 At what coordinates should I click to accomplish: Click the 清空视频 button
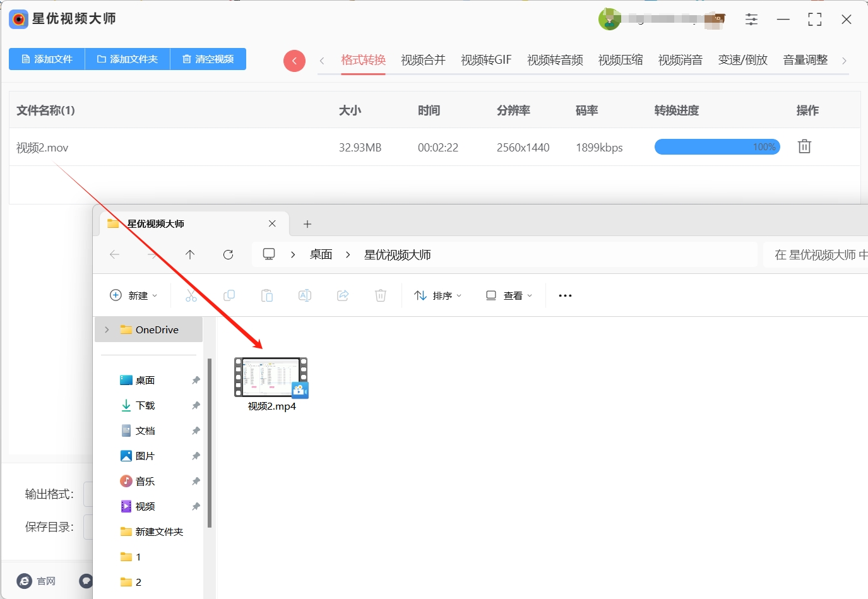(208, 59)
